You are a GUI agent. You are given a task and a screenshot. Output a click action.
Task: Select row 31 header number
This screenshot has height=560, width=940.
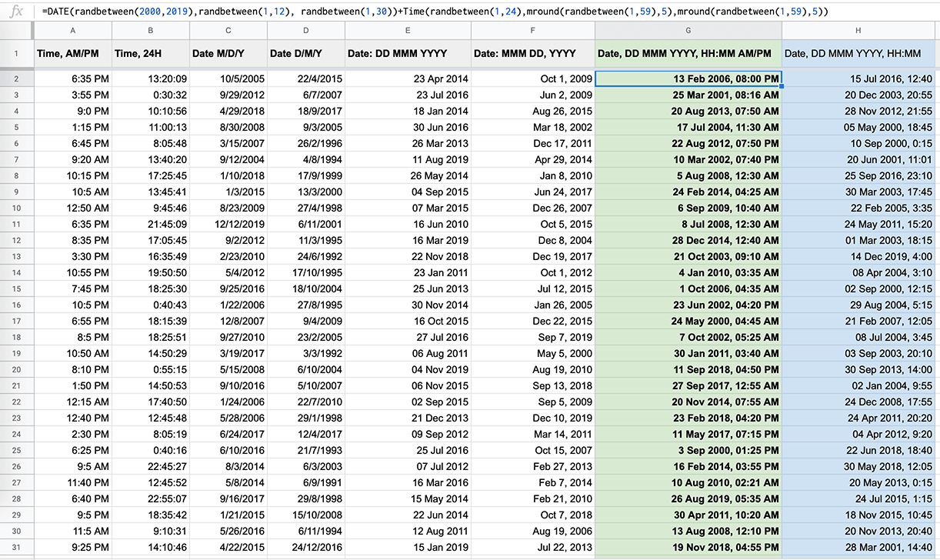17,547
